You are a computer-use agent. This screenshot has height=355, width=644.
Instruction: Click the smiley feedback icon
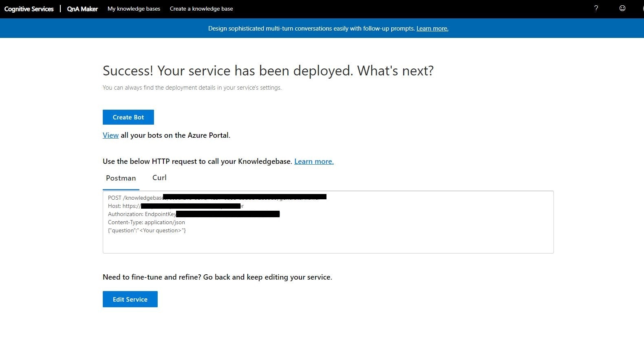(622, 8)
